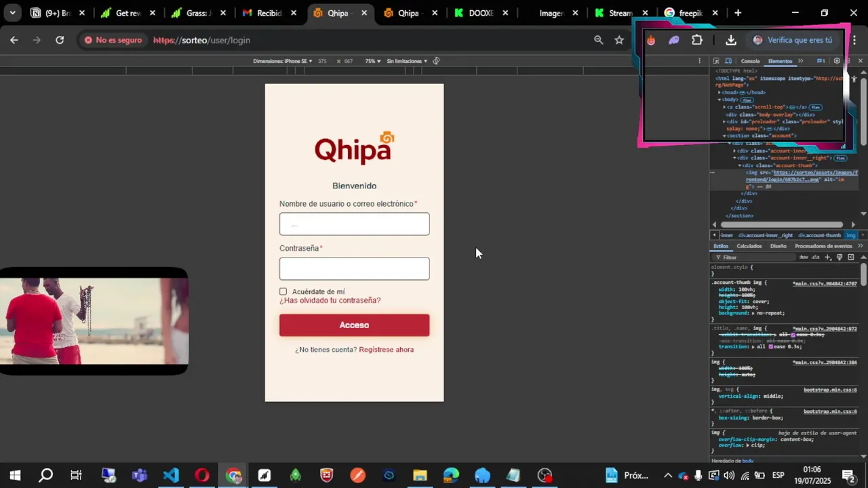The height and width of the screenshot is (488, 868).
Task: Expand the a class scroll-top node
Action: [724, 107]
